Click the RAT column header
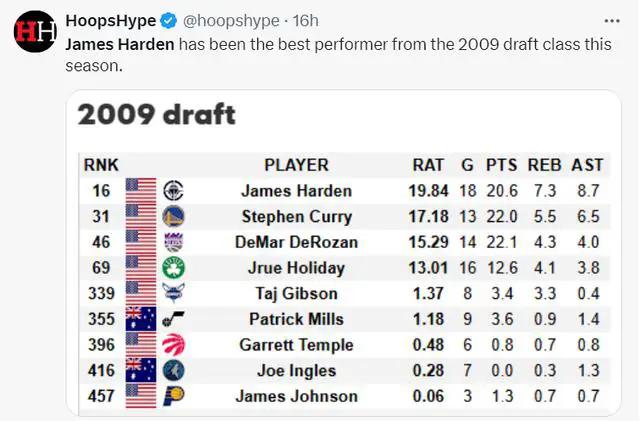 (428, 165)
